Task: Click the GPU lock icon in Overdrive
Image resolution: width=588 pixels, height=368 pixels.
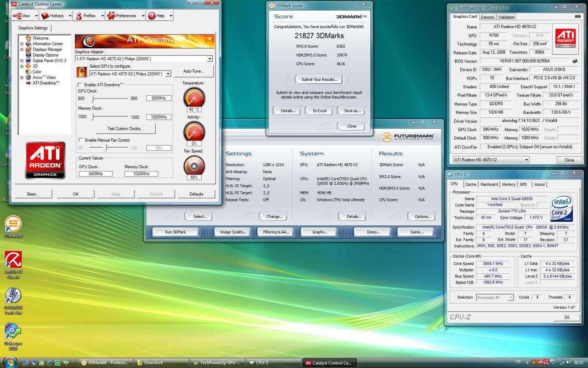Action: tap(81, 72)
